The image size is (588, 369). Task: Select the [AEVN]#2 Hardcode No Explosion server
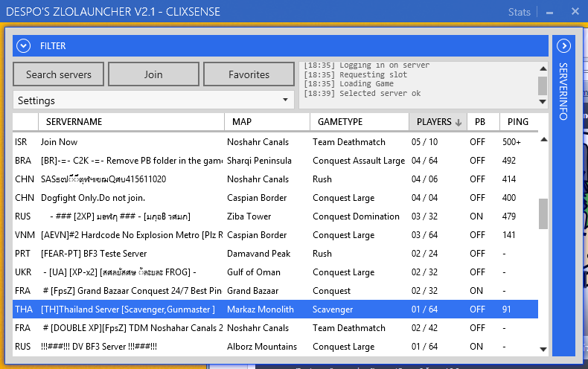[x=275, y=235]
